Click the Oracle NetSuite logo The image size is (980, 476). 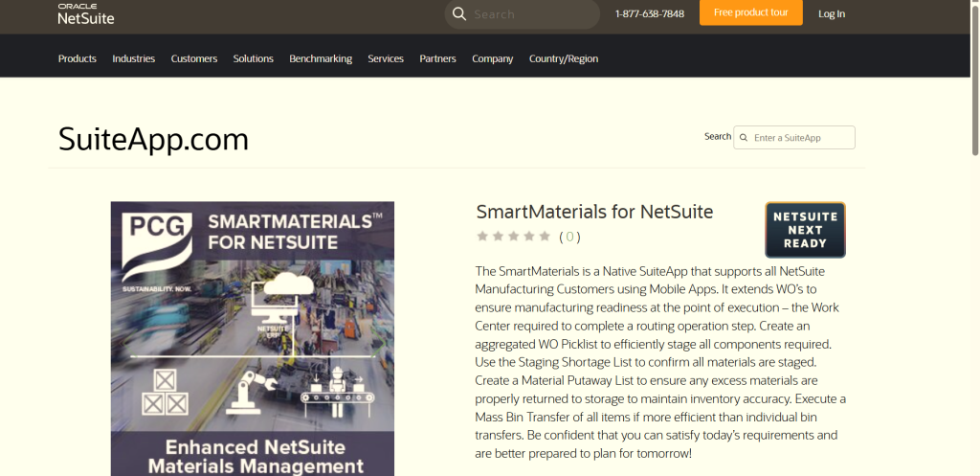[x=86, y=13]
